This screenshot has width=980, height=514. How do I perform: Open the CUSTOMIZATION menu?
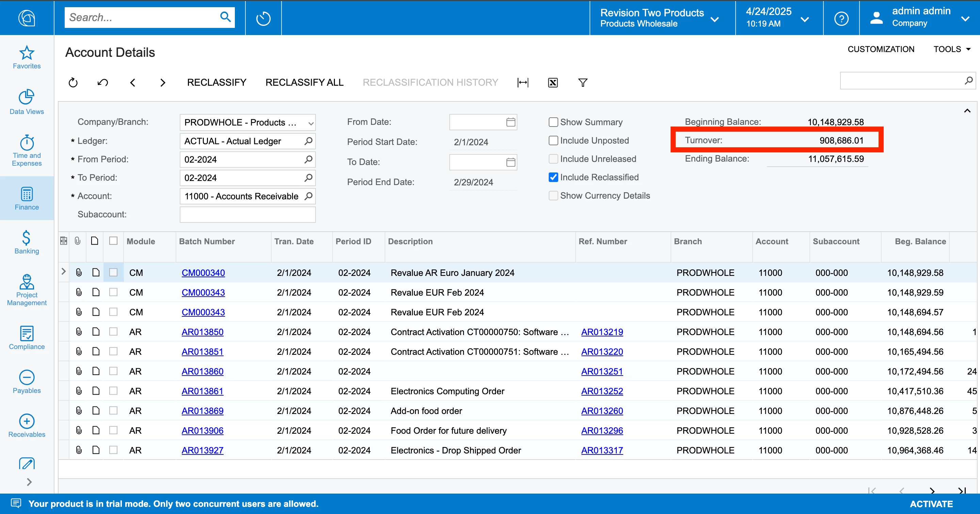(881, 49)
